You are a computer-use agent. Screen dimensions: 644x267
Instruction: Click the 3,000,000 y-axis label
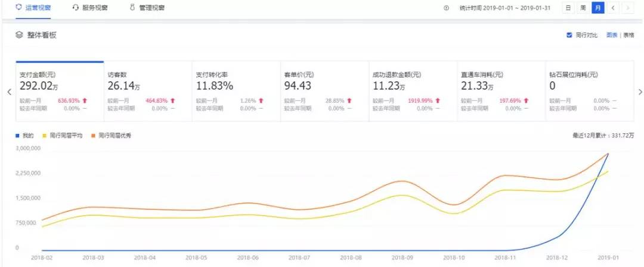(x=29, y=148)
